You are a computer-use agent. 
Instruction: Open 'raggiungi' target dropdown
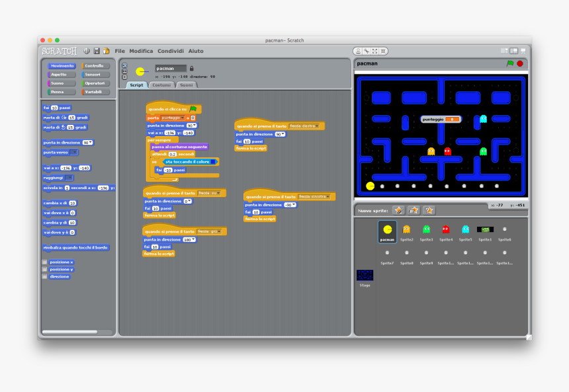69,178
